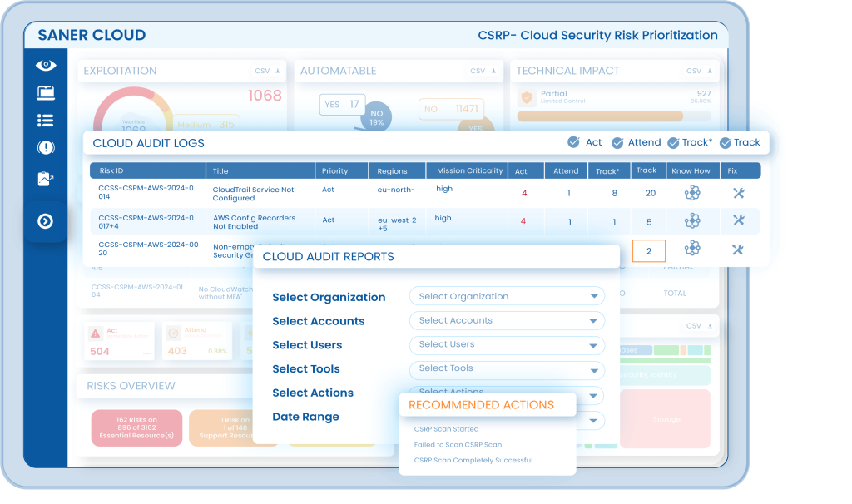Download the Exploitation CSV
The height and width of the screenshot is (504, 852).
pos(268,72)
